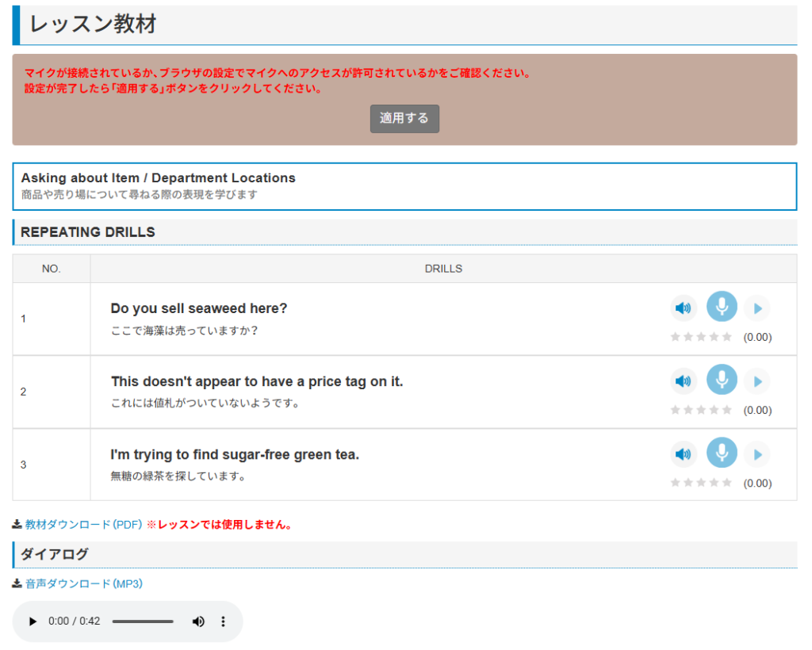This screenshot has height=650, width=812.
Task: Open the audio player more options menu
Action: coord(223,621)
